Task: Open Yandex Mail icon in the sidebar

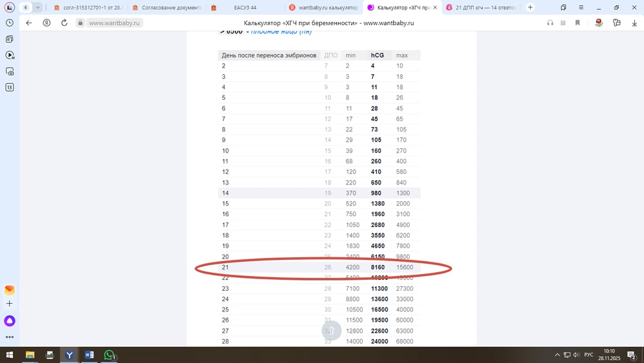Action: [x=10, y=290]
